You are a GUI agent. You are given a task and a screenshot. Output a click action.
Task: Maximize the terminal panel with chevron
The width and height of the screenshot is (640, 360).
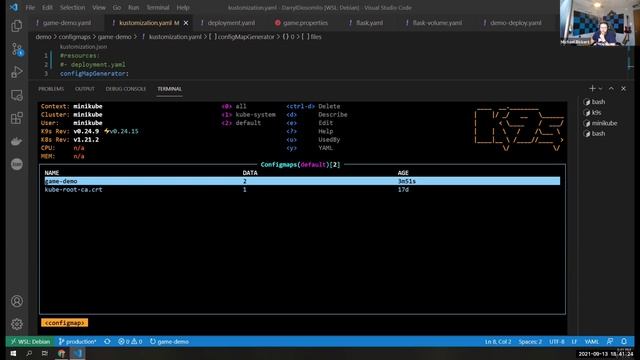611,89
